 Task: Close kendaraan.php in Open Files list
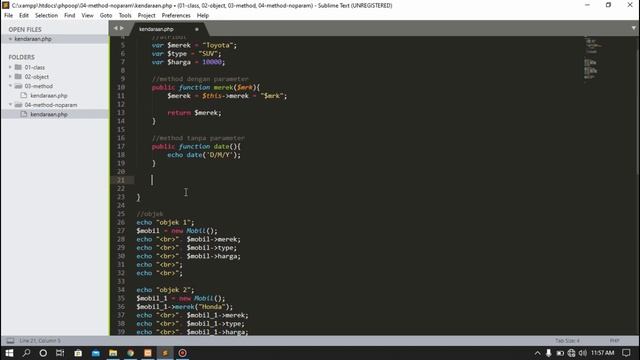point(10,39)
